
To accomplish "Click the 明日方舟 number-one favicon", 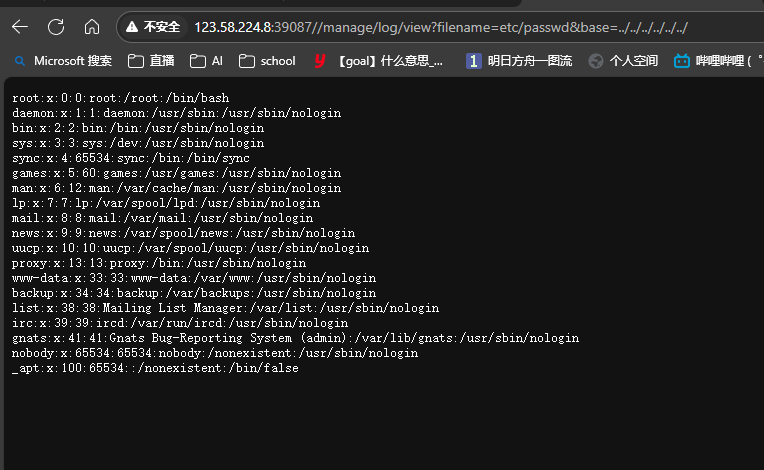I will [474, 61].
